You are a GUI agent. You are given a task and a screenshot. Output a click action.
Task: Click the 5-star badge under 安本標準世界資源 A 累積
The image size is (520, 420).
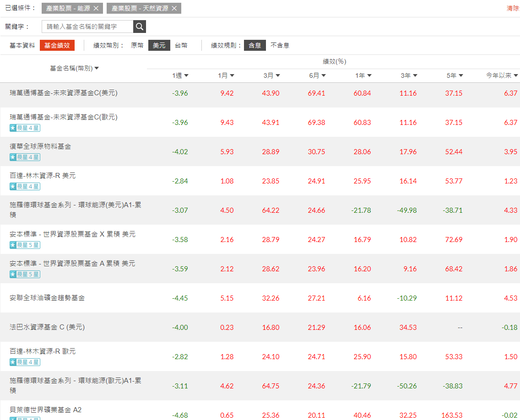pos(24,274)
